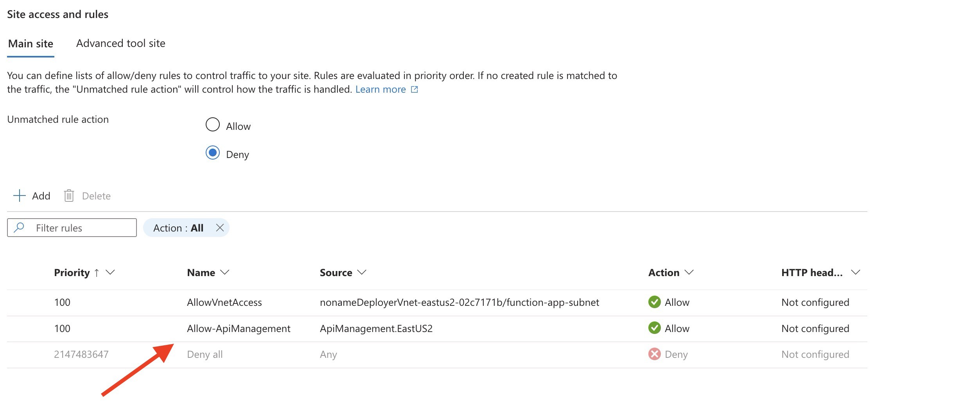Switch to the Advanced tool site tab

click(120, 43)
